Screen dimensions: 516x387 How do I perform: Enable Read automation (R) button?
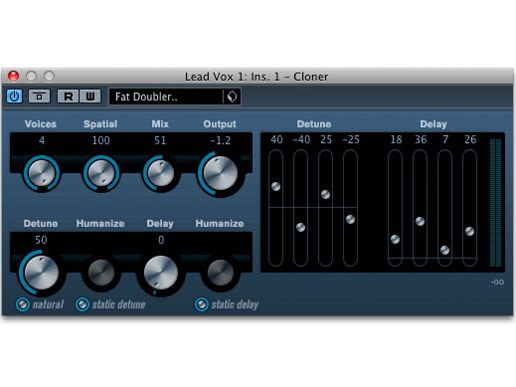click(x=68, y=96)
